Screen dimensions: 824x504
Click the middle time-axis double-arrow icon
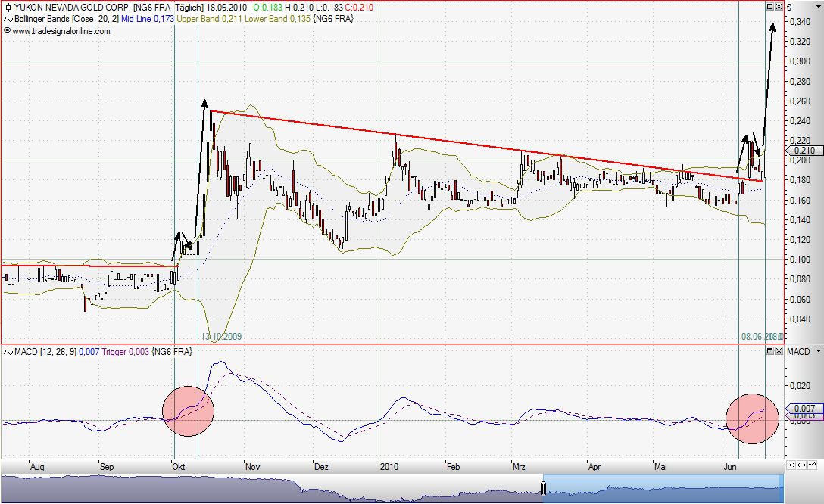click(802, 465)
